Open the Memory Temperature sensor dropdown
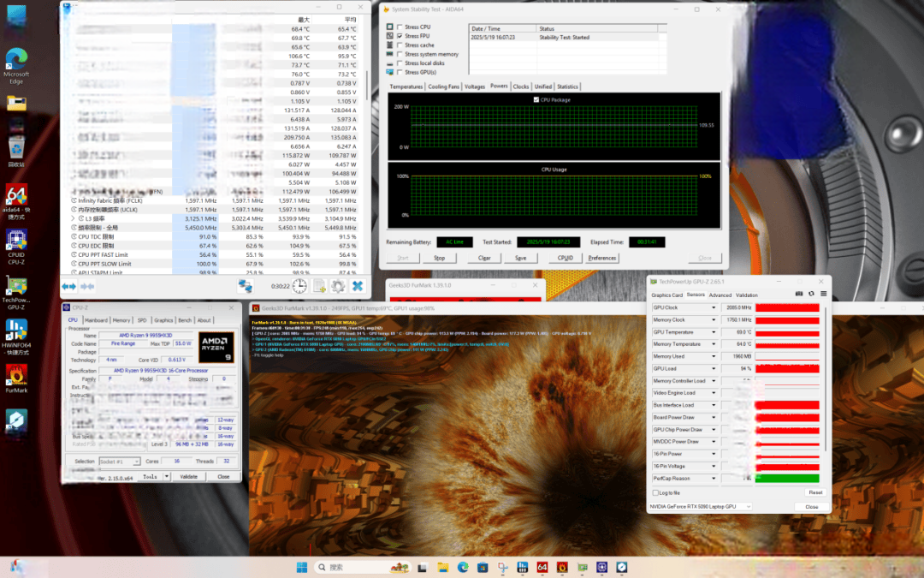Screen dimensions: 924x578 click(x=714, y=344)
